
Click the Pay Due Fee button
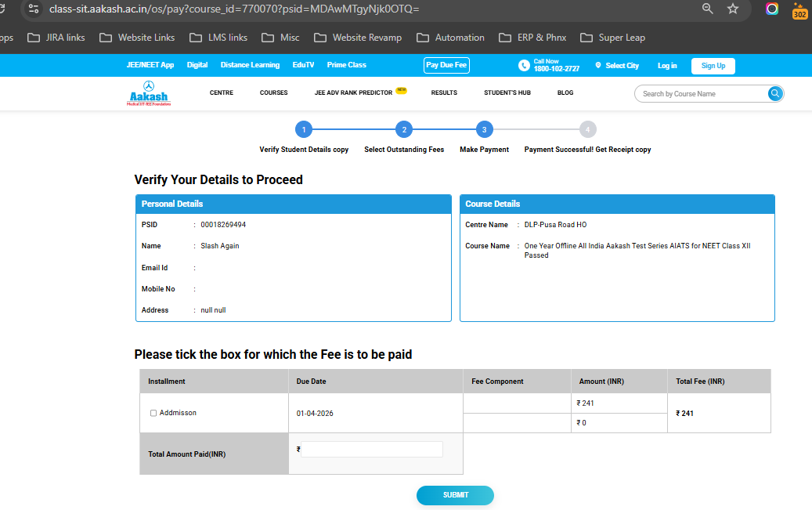pyautogui.click(x=446, y=65)
